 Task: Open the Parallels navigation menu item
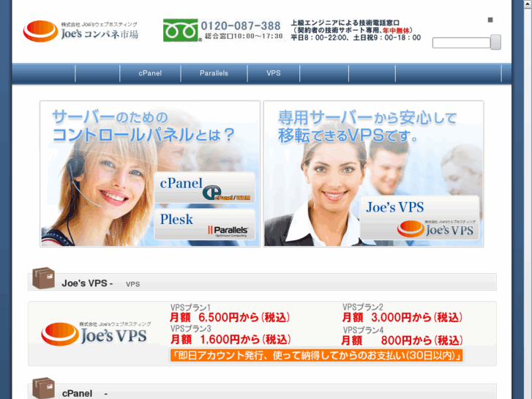[214, 73]
